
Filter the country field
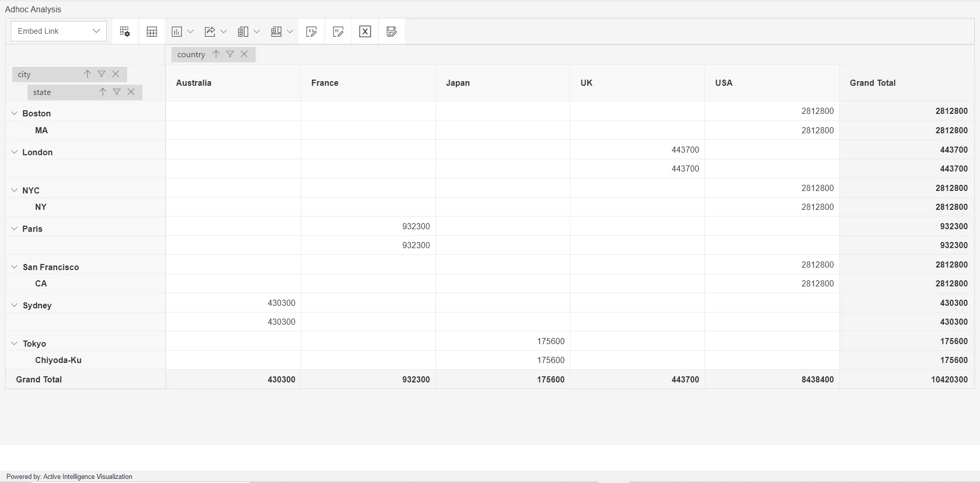point(230,54)
